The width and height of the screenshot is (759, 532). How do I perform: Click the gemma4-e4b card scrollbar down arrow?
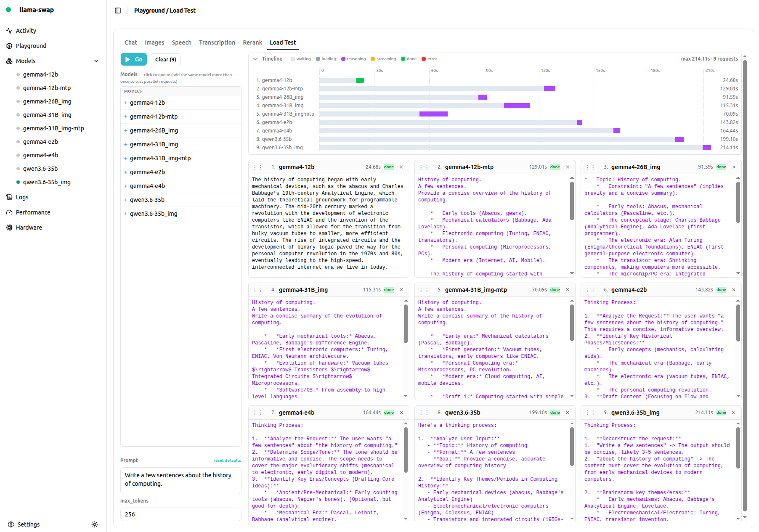coord(406,519)
